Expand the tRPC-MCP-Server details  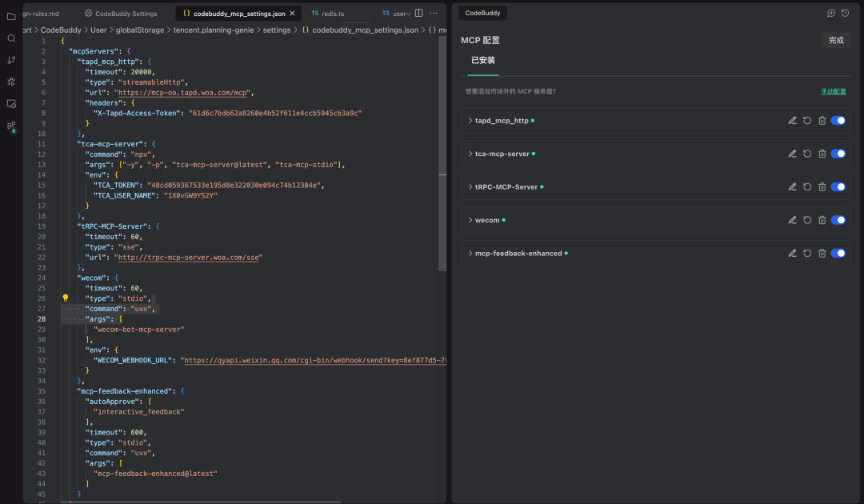470,187
